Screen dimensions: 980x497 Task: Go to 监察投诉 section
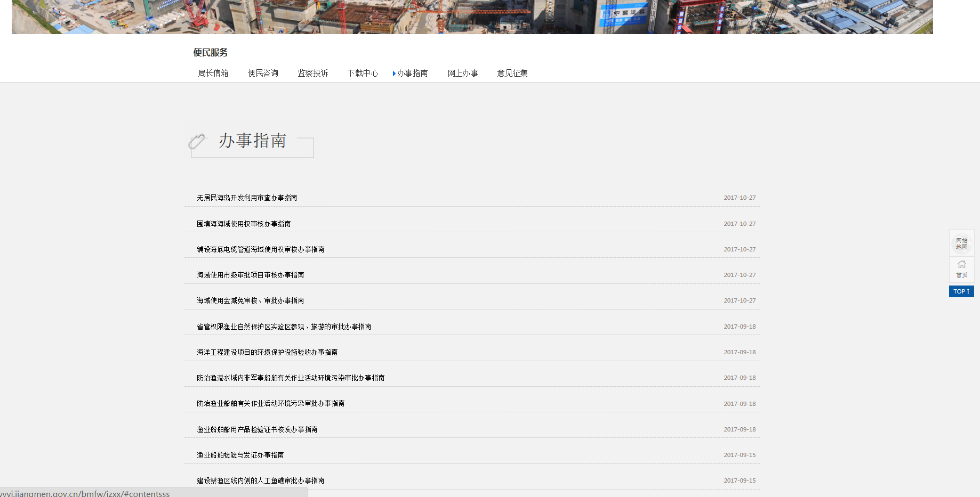coord(313,73)
